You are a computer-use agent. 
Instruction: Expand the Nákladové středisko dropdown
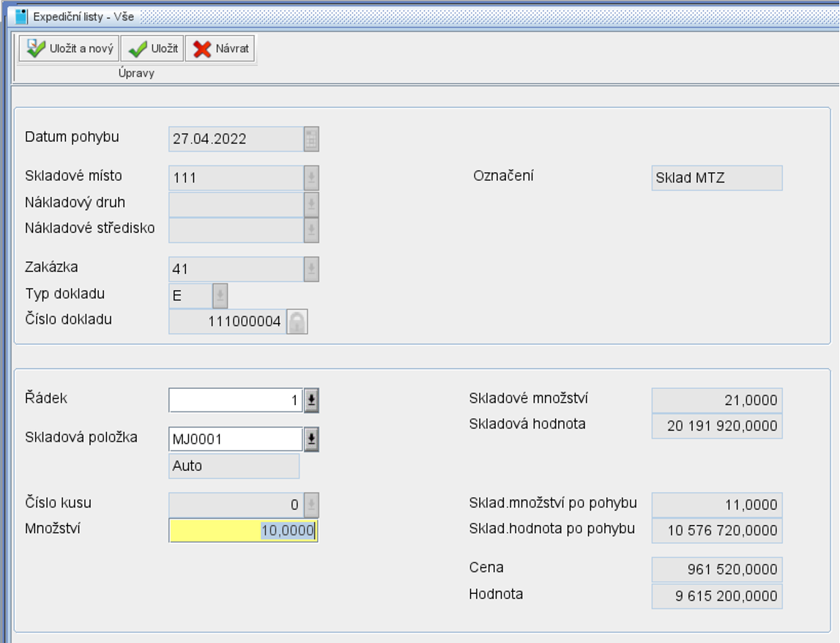(x=311, y=230)
